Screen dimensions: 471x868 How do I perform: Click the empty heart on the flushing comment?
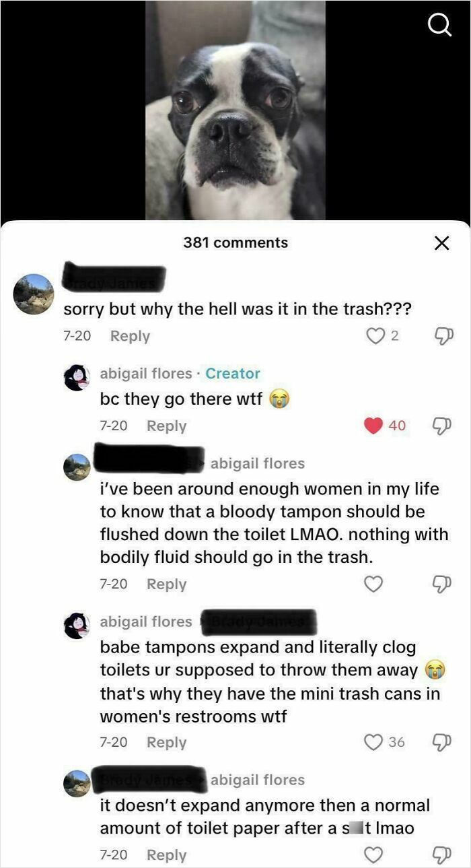click(x=373, y=584)
